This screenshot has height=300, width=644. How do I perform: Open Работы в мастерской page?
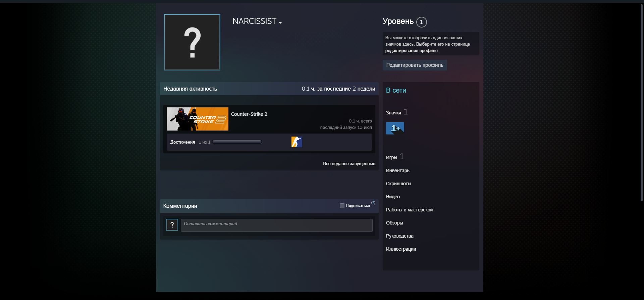409,210
